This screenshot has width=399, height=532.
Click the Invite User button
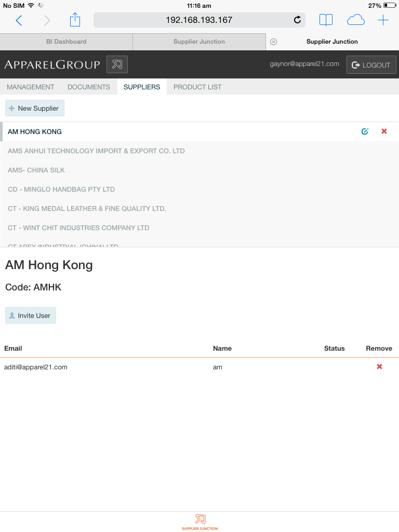[x=31, y=315]
